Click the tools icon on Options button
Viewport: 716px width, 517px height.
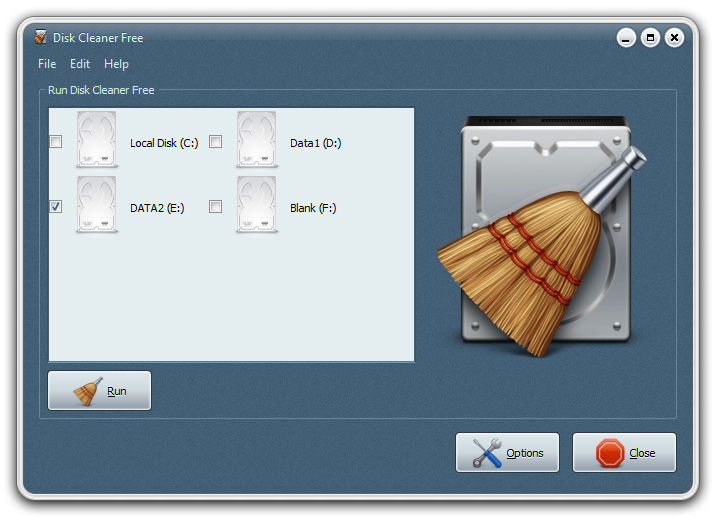[x=487, y=453]
